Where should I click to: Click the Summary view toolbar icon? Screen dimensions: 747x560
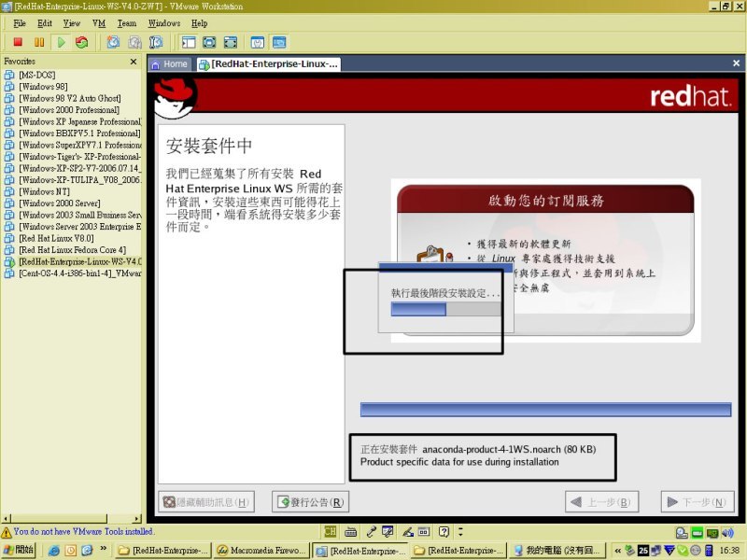click(x=258, y=42)
